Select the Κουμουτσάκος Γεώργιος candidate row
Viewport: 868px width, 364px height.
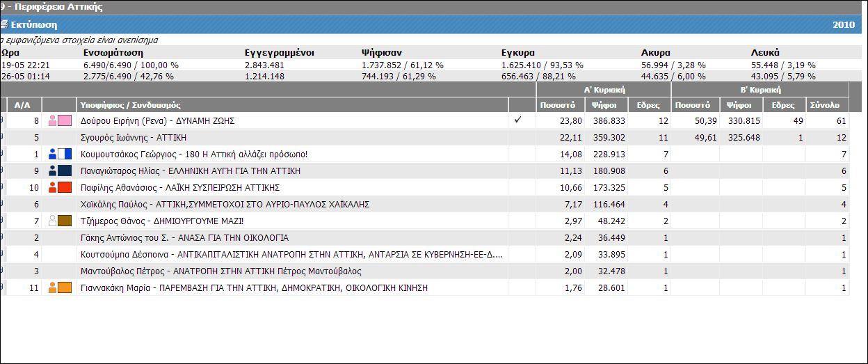pos(424,154)
